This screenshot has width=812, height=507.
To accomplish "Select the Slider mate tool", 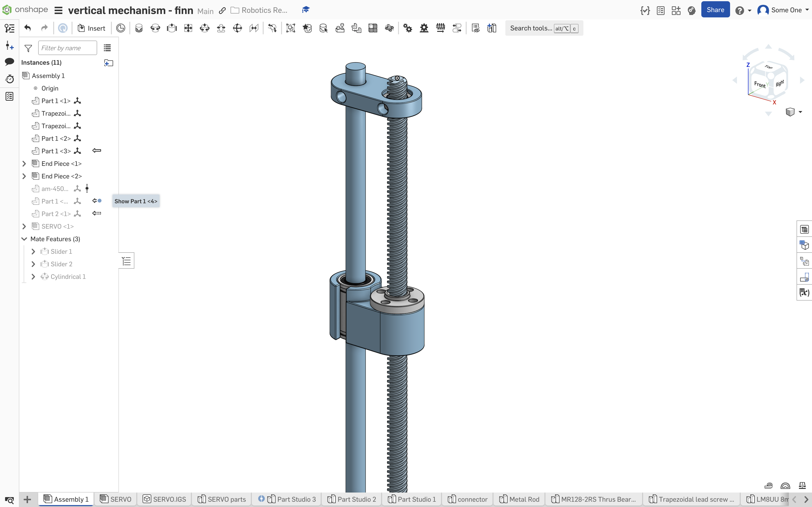I will tap(171, 28).
